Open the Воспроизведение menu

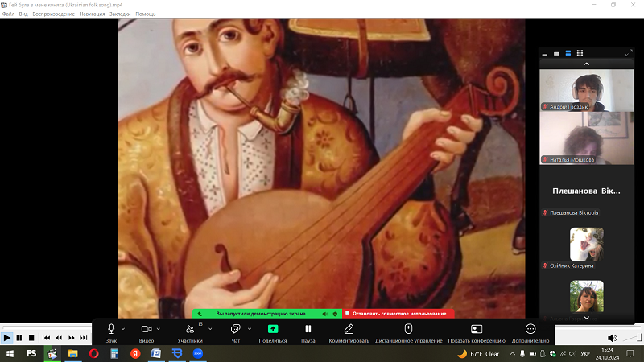pyautogui.click(x=54, y=14)
